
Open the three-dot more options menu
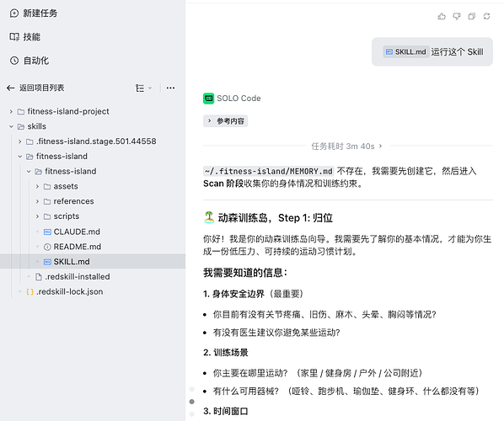click(x=170, y=88)
